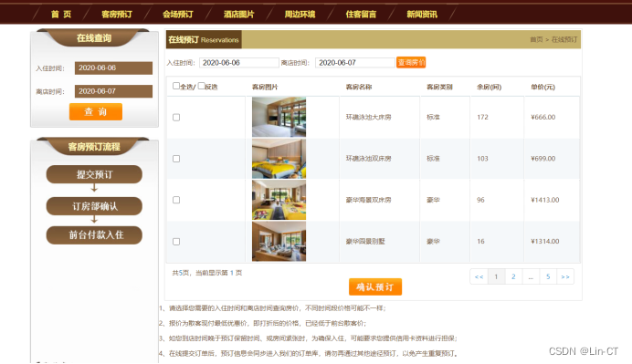Image resolution: width=632 pixels, height=364 pixels.
Task: Open the 豪华园景别墅 room photo
Action: (279, 242)
